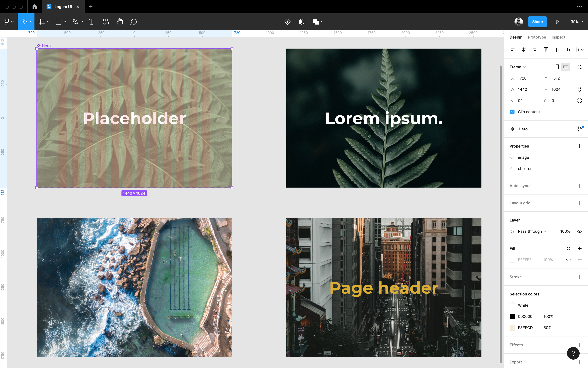The width and height of the screenshot is (588, 368).
Task: Toggle the Clip content checkbox
Action: tap(512, 112)
